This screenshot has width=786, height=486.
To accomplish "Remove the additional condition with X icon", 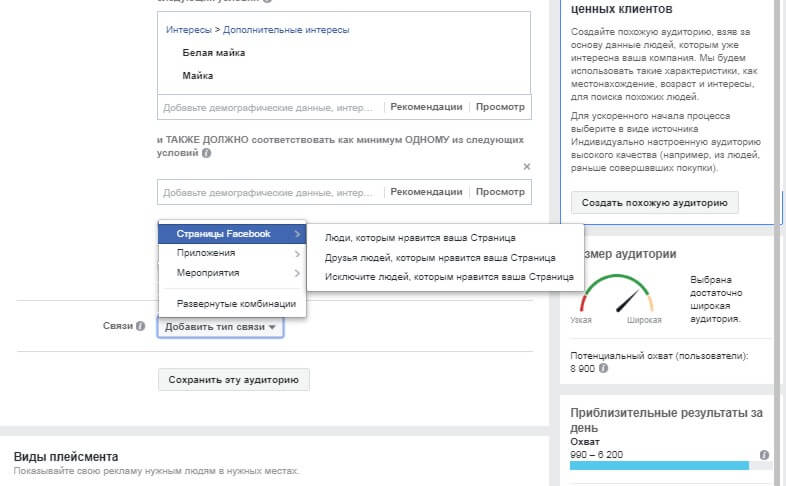I will pos(526,166).
